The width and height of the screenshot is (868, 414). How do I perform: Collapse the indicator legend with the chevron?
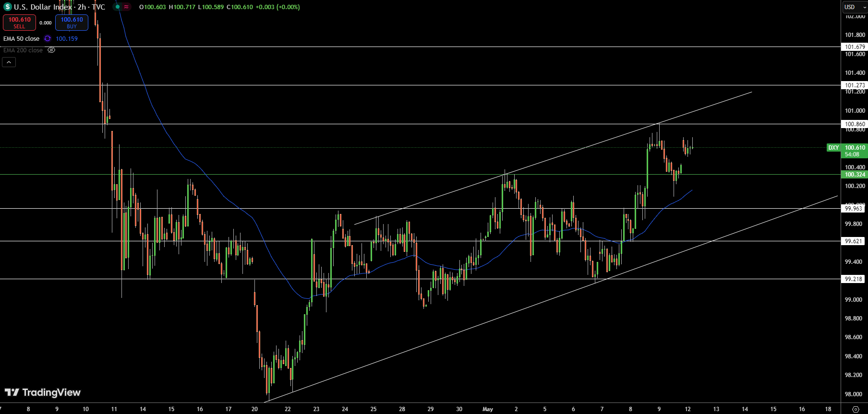(9, 62)
